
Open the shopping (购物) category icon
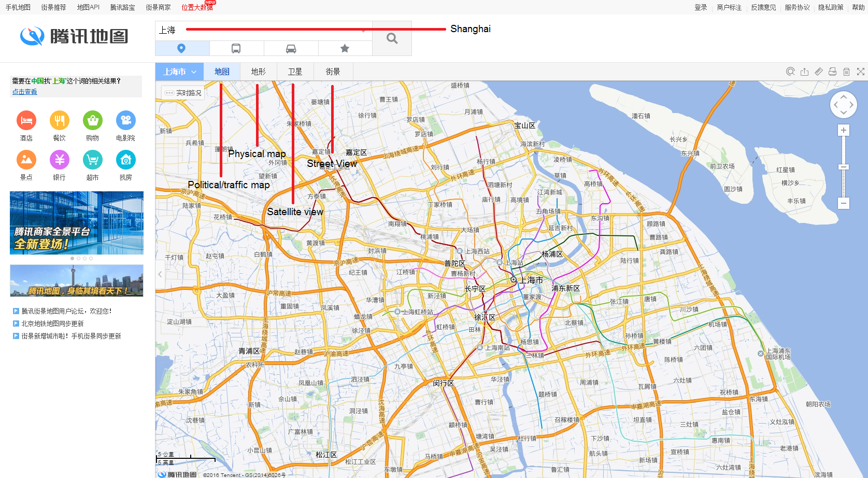(93, 121)
